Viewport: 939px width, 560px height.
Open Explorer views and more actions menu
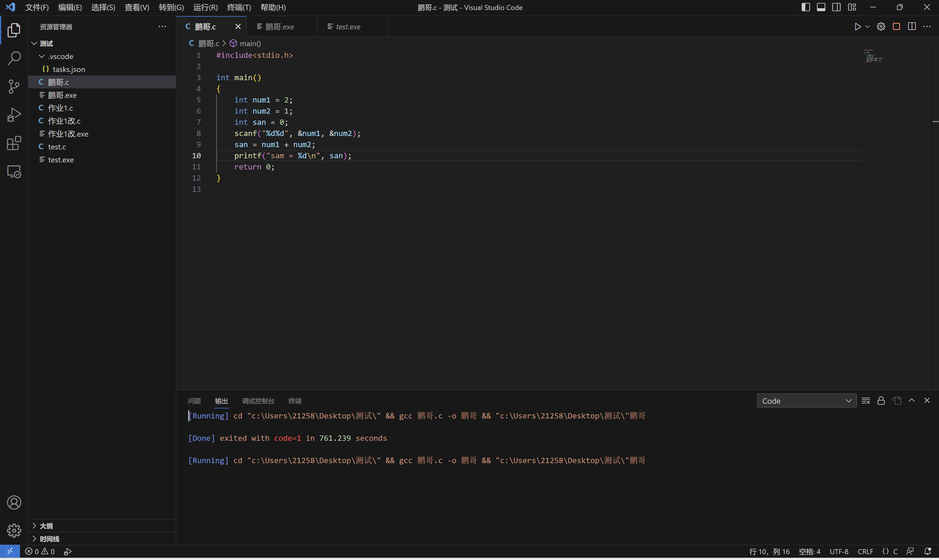[162, 27]
